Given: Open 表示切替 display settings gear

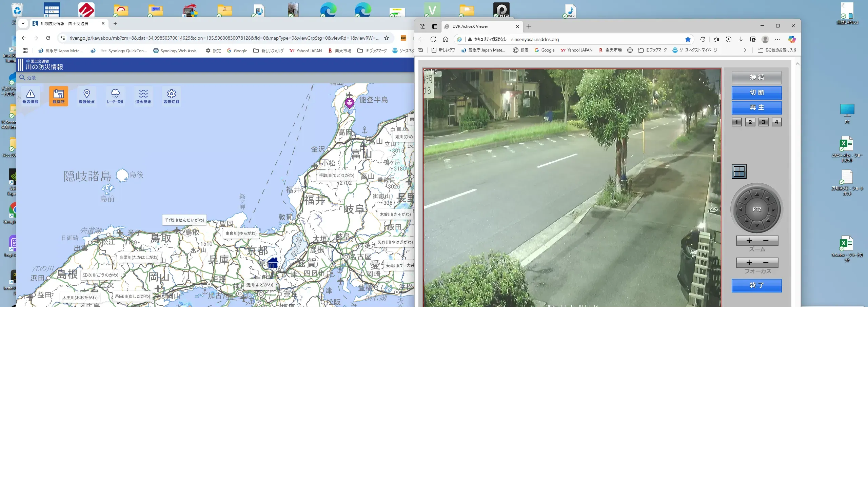Looking at the screenshot, I should [x=171, y=96].
